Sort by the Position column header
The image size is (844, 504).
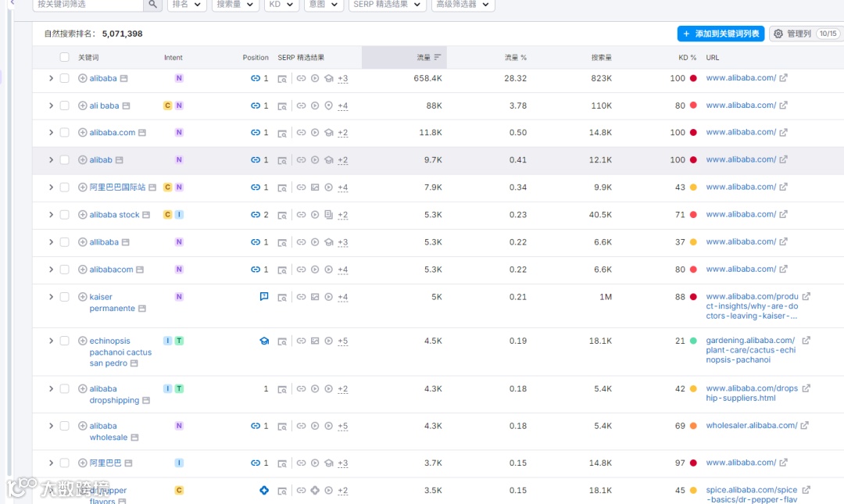(255, 57)
